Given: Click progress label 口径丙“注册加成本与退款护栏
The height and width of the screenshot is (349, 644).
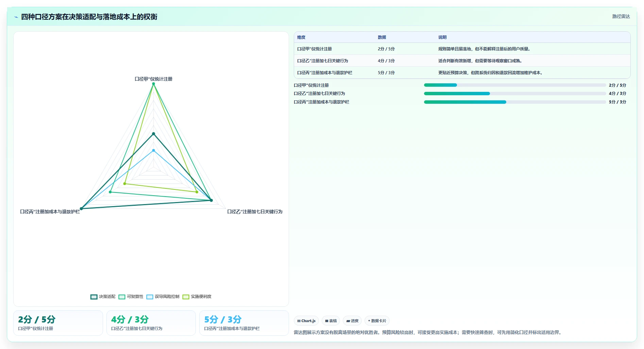Looking at the screenshot, I should 321,102.
